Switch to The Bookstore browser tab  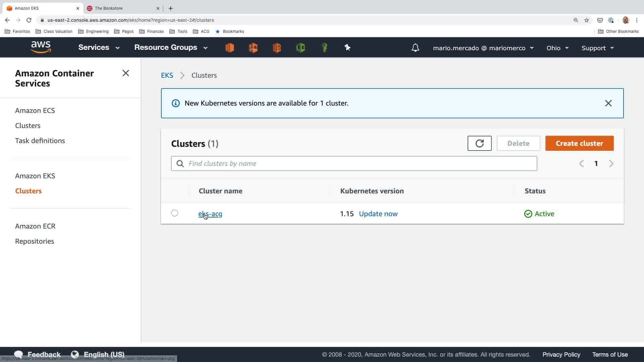click(x=109, y=8)
